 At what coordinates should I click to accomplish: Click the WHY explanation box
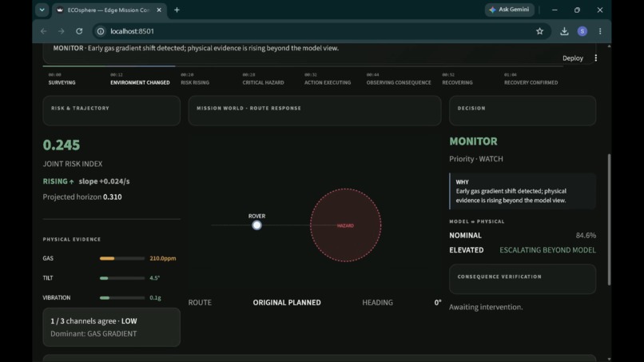click(x=523, y=191)
